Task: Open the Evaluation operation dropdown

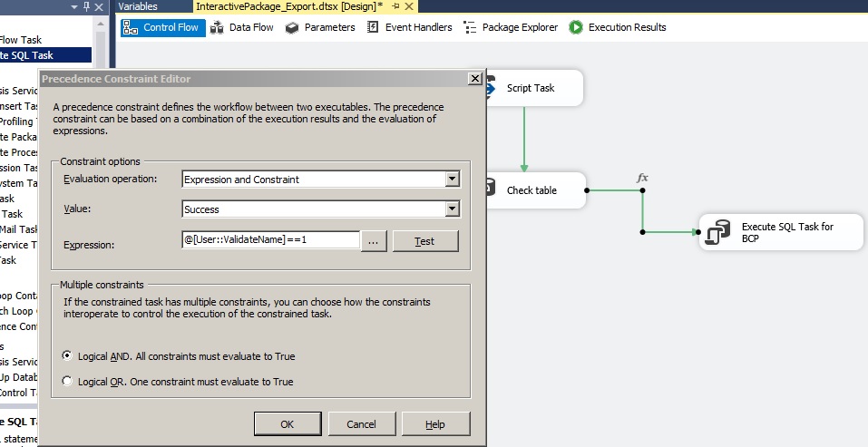Action: 453,180
